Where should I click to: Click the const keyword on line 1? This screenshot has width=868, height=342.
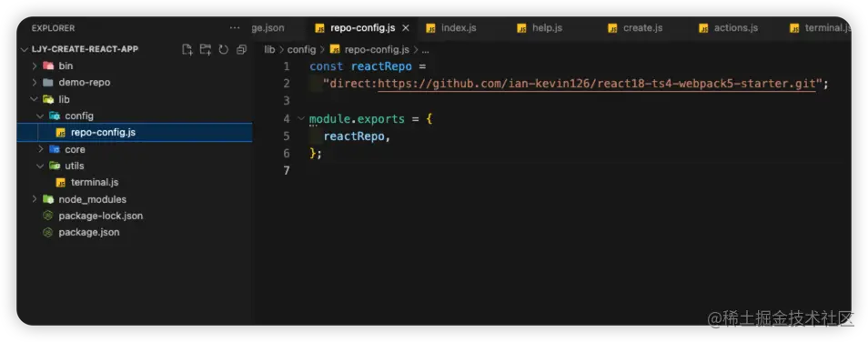tap(327, 67)
